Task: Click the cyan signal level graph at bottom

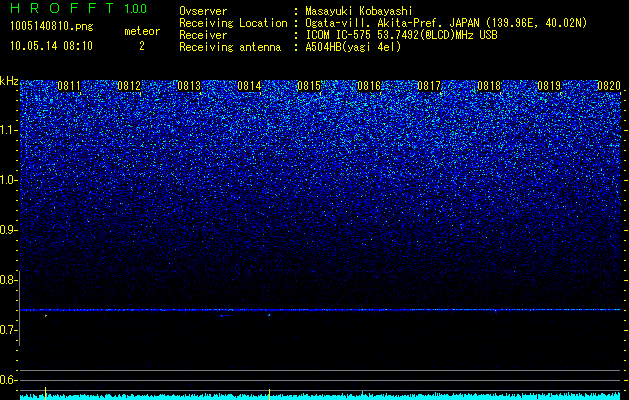Action: point(320,396)
